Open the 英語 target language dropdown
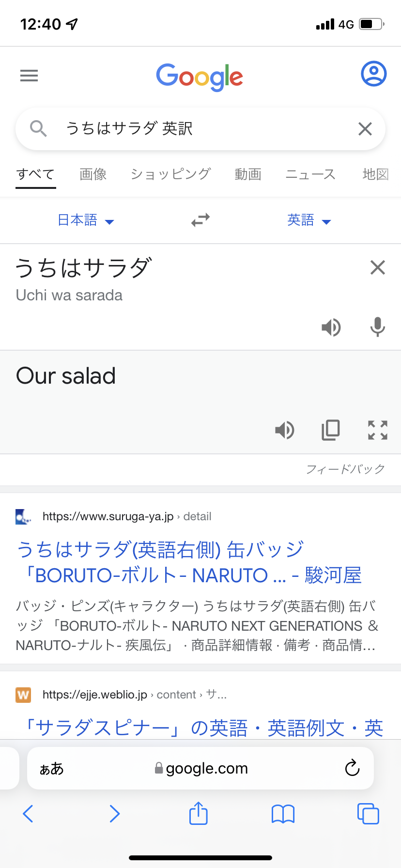The height and width of the screenshot is (868, 401). pos(309,220)
